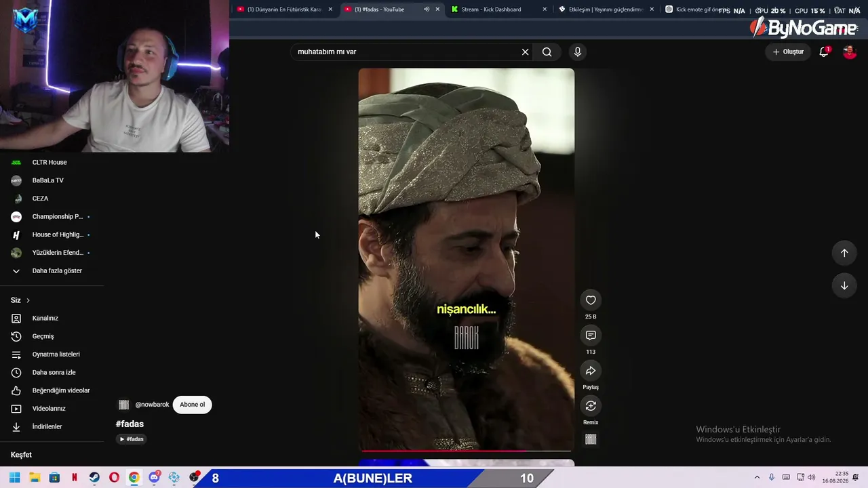Close the #fadas - YouTube tab

tap(437, 9)
